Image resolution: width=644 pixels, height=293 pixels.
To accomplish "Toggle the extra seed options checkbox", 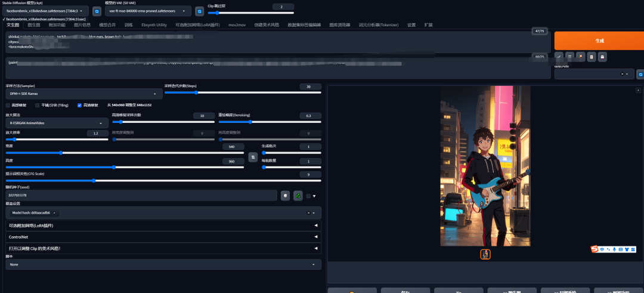I will pos(308,196).
